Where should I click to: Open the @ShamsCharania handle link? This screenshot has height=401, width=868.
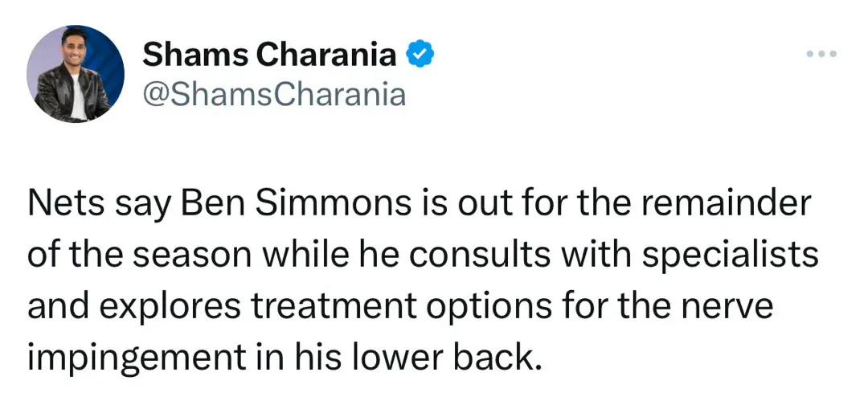[274, 95]
